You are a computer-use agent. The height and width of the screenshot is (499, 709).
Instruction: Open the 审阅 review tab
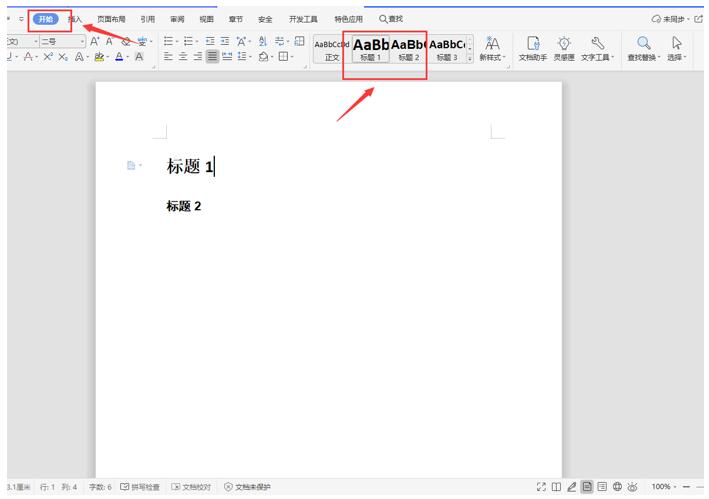[177, 19]
